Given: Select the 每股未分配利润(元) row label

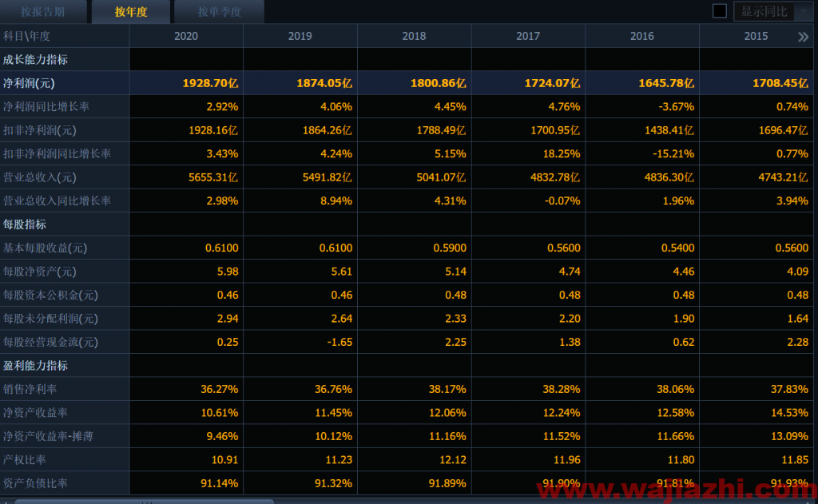Looking at the screenshot, I should (50, 318).
